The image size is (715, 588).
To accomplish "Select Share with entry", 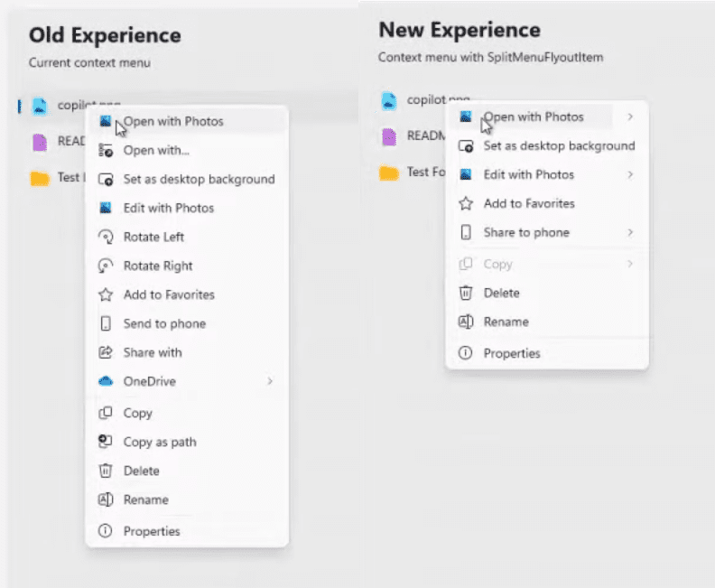I will coord(188,352).
